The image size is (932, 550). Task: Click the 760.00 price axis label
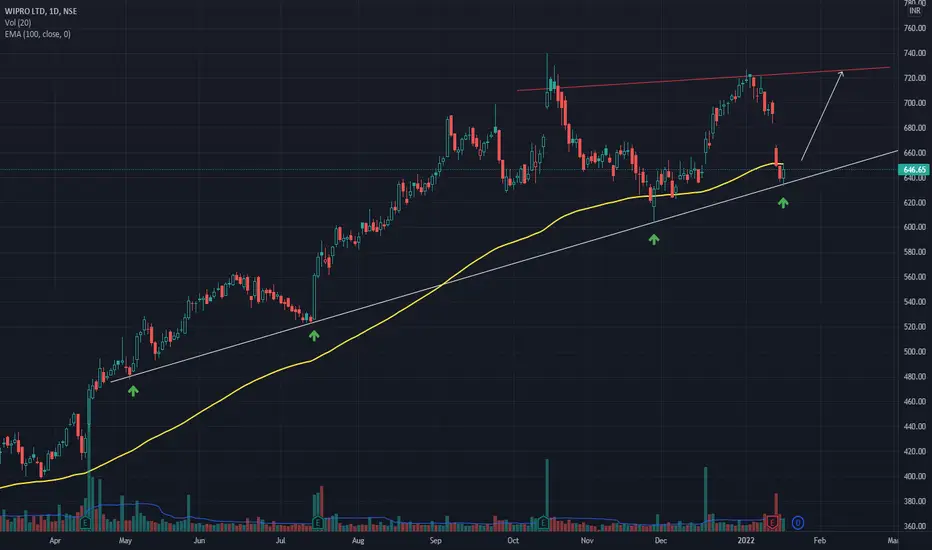(914, 28)
